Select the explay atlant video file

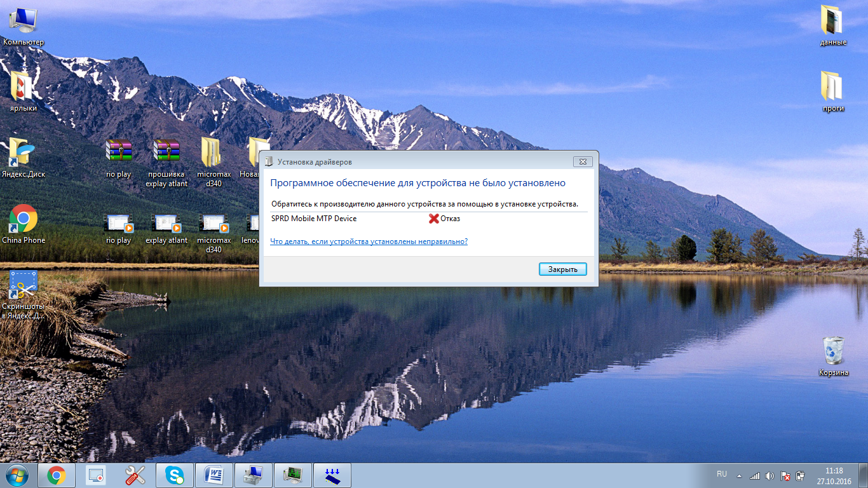(x=166, y=229)
